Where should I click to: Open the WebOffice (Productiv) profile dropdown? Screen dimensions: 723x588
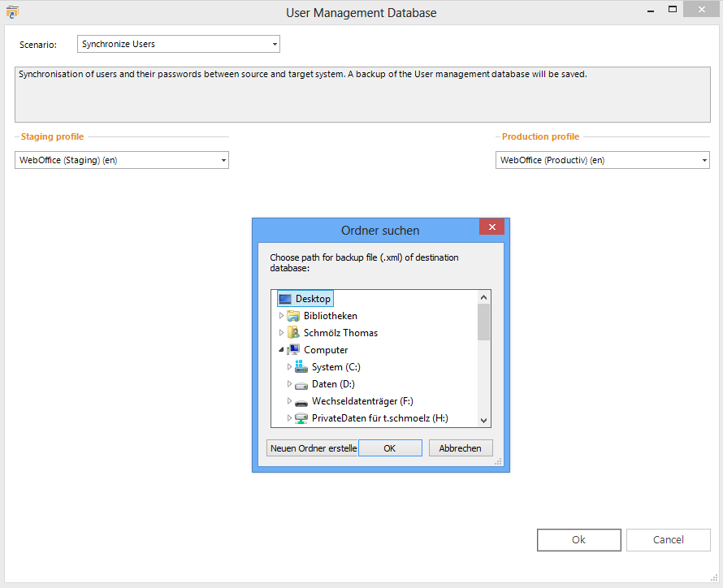pyautogui.click(x=704, y=160)
